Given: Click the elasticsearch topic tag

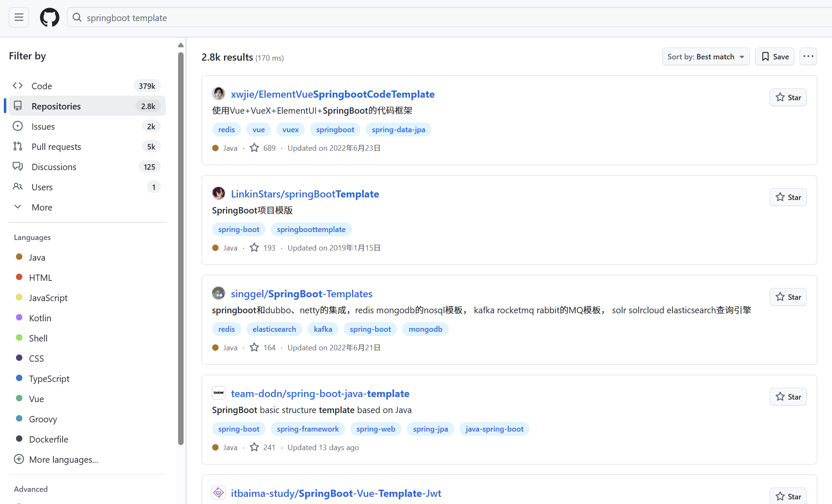Looking at the screenshot, I should click(x=274, y=329).
